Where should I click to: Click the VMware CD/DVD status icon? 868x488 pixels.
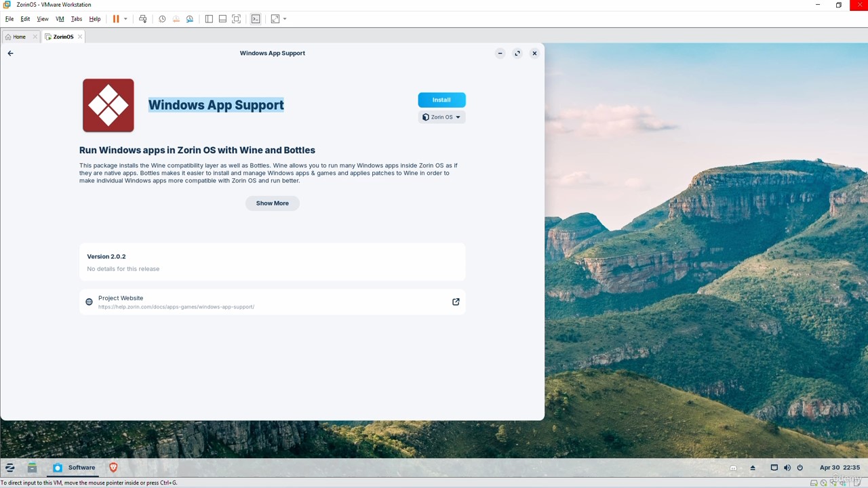pyautogui.click(x=823, y=483)
